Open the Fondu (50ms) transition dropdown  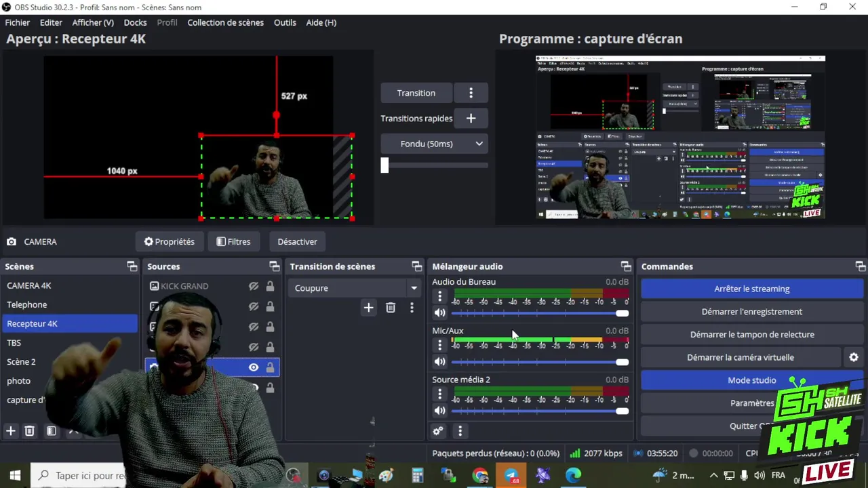coord(434,144)
